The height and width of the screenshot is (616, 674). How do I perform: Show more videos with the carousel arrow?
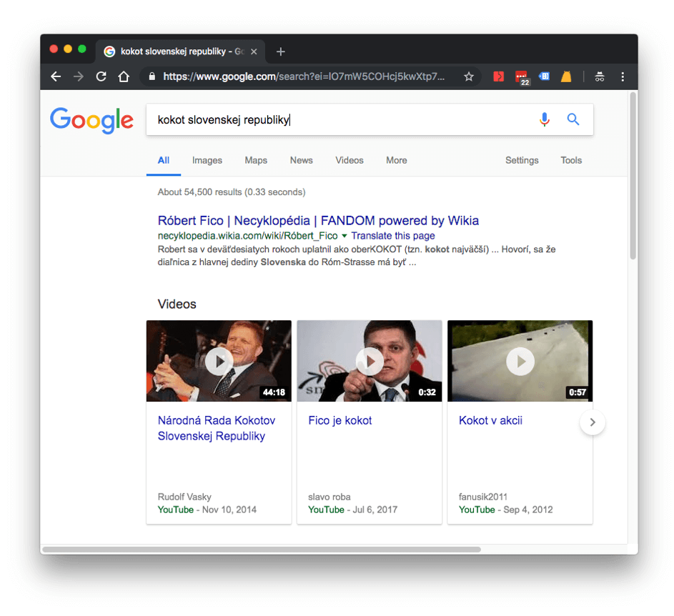coord(593,422)
